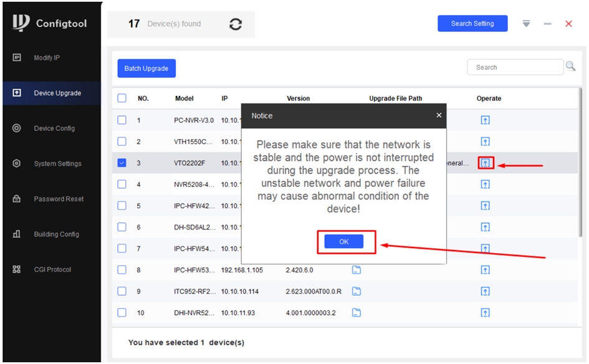Open the dropdown triangle menu in title bar

[x=526, y=24]
